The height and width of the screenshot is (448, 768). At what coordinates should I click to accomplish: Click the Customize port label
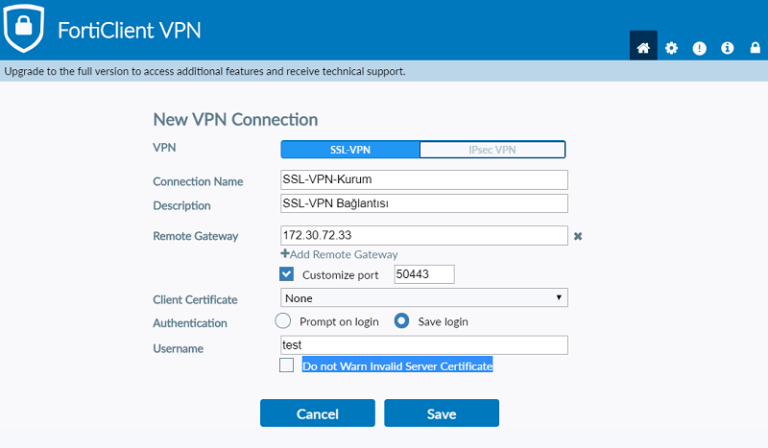(340, 275)
